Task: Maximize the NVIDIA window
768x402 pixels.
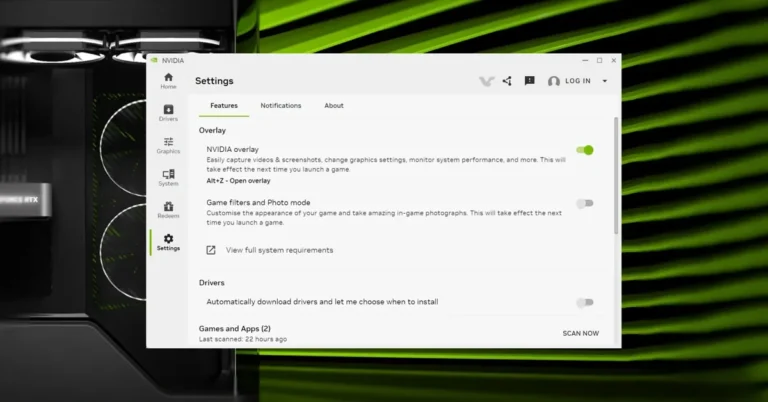Action: [600, 60]
